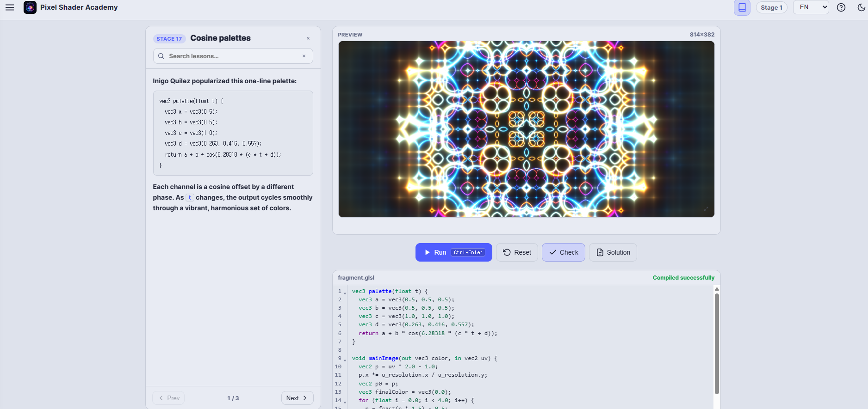The image size is (868, 409).
Task: Click lesson snippet line 'vec3 c = vec3(1.0);'
Action: [x=191, y=133]
